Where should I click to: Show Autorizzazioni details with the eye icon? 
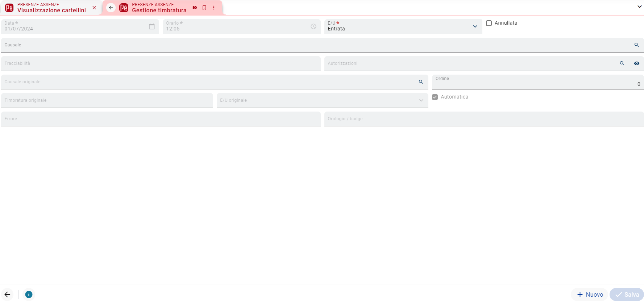[x=636, y=63]
